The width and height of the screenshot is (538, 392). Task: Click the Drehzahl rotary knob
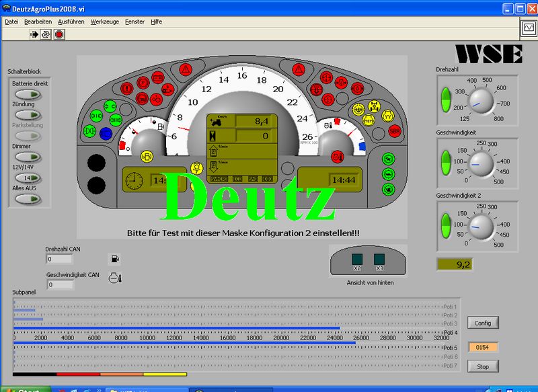(481, 102)
